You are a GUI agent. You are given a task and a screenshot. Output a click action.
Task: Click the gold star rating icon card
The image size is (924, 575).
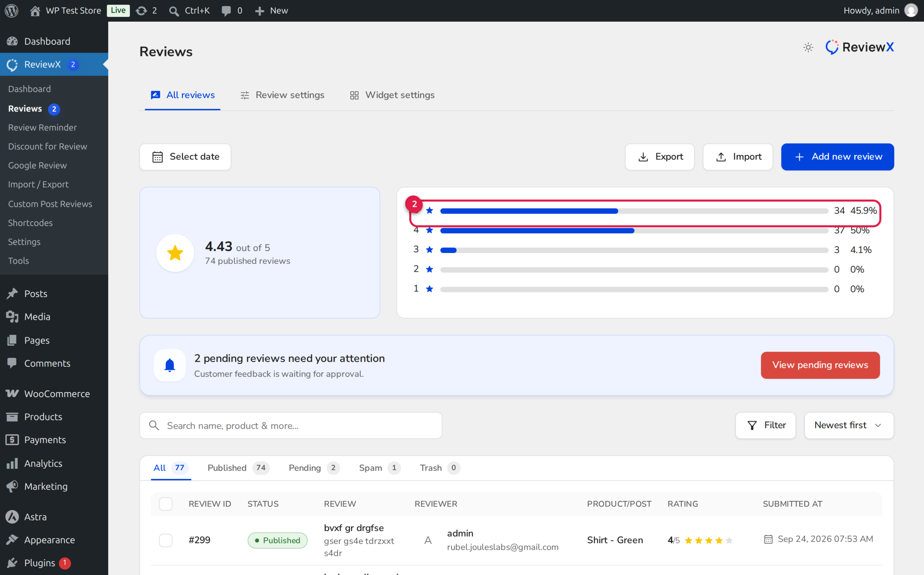pyautogui.click(x=175, y=253)
